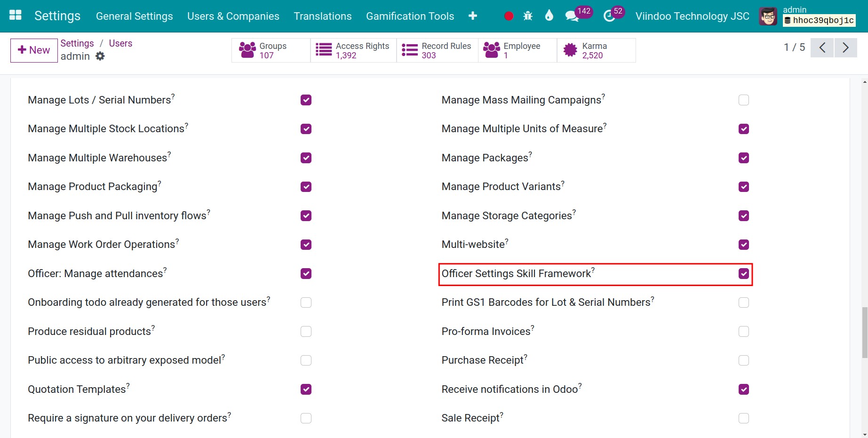This screenshot has width=868, height=438.
Task: Uncheck Manage Lots / Serial Numbers
Action: pyautogui.click(x=306, y=100)
